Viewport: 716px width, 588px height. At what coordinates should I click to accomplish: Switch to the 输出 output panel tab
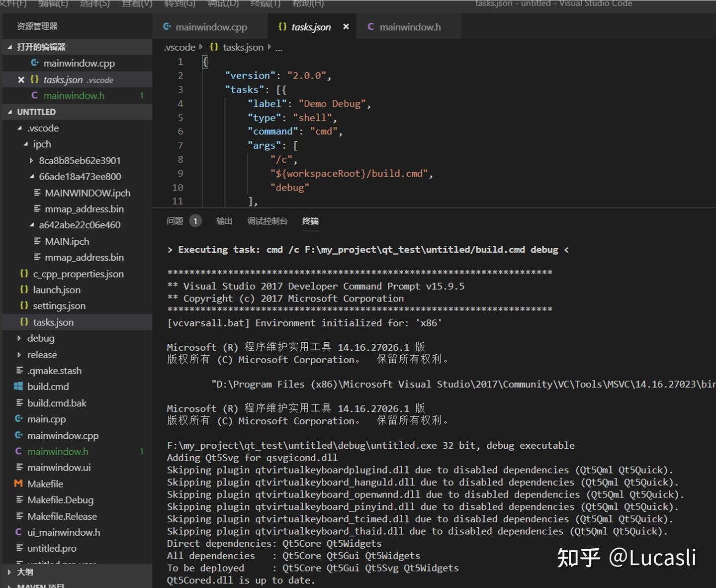224,221
